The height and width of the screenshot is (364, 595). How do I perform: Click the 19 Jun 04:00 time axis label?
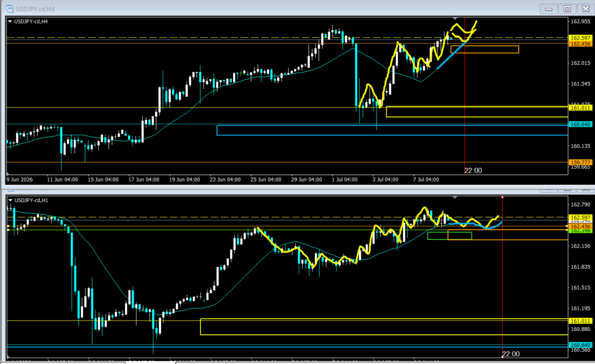coord(184,180)
